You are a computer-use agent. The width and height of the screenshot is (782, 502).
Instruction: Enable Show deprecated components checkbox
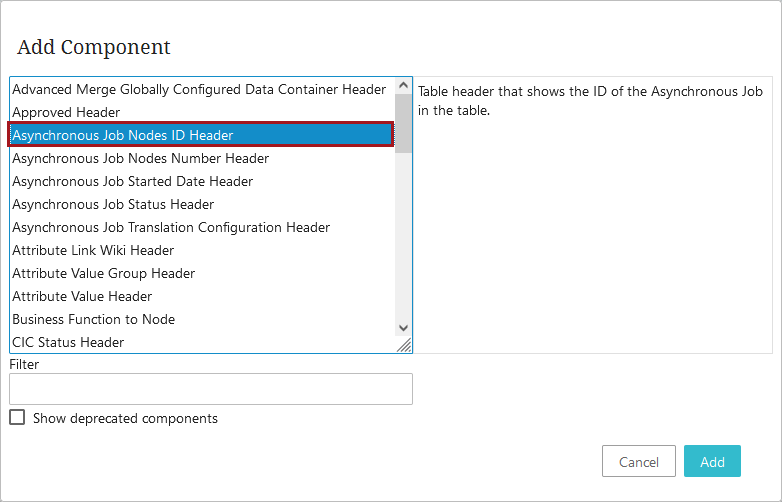click(17, 417)
